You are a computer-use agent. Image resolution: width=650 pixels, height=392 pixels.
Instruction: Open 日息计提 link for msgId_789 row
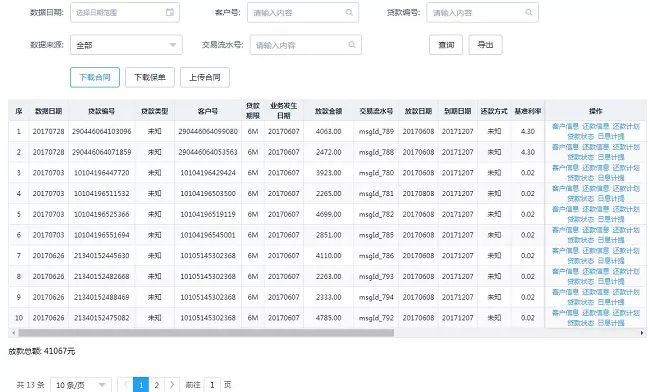point(611,136)
